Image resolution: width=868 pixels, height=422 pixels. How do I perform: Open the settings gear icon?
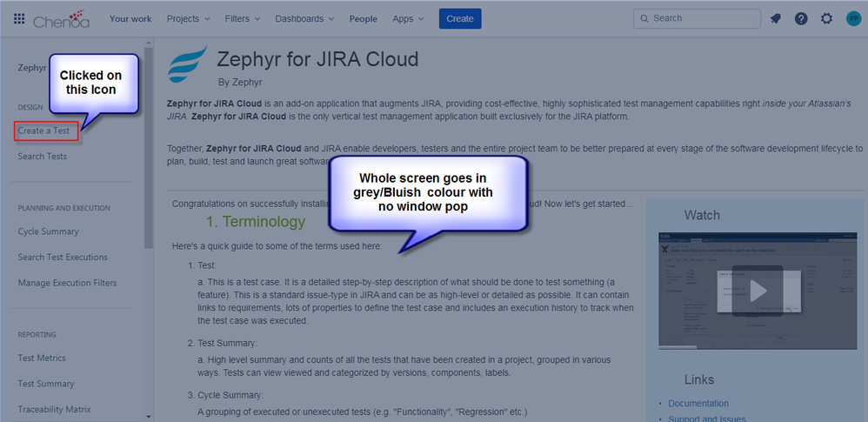[826, 18]
